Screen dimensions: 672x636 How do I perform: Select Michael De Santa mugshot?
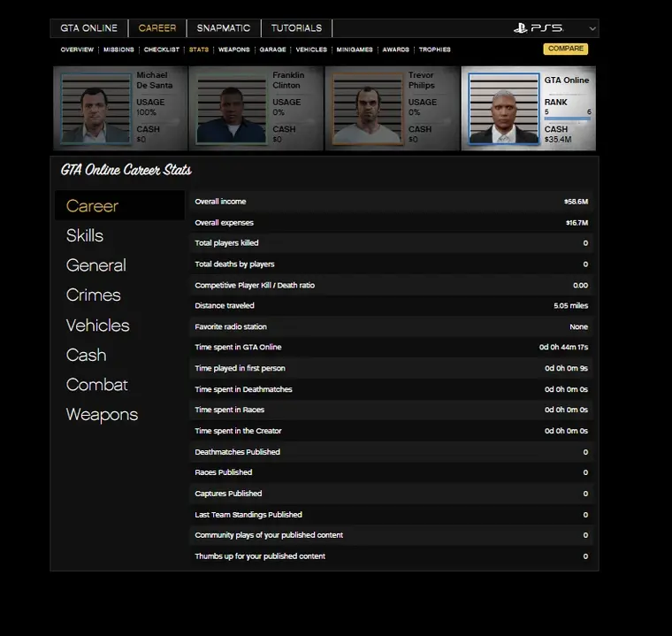[x=95, y=109]
